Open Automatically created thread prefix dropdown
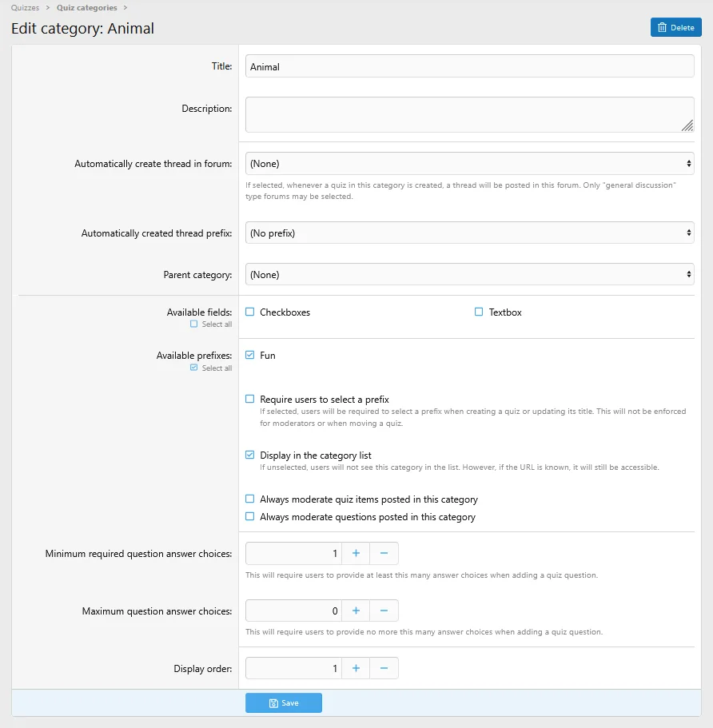This screenshot has width=713, height=728. 469,233
